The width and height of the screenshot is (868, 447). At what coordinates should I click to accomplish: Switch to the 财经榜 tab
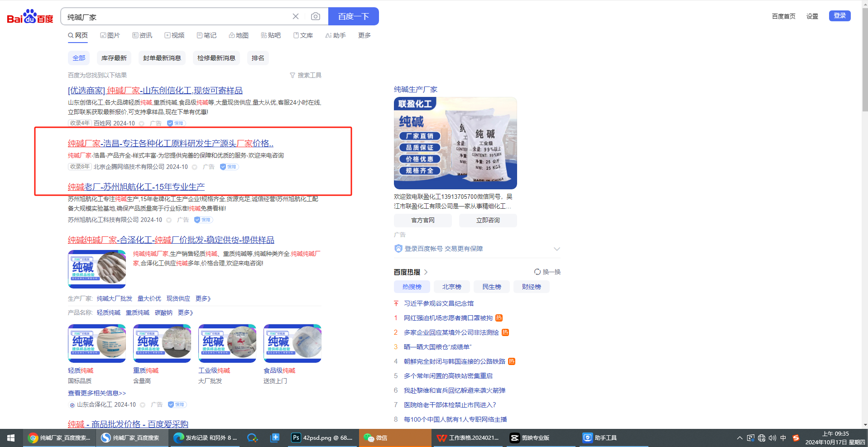click(532, 287)
